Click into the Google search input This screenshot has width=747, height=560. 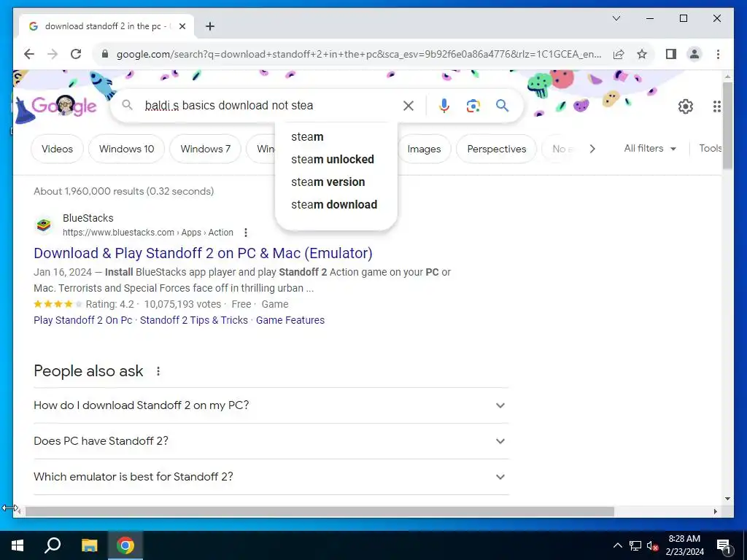pyautogui.click(x=269, y=106)
